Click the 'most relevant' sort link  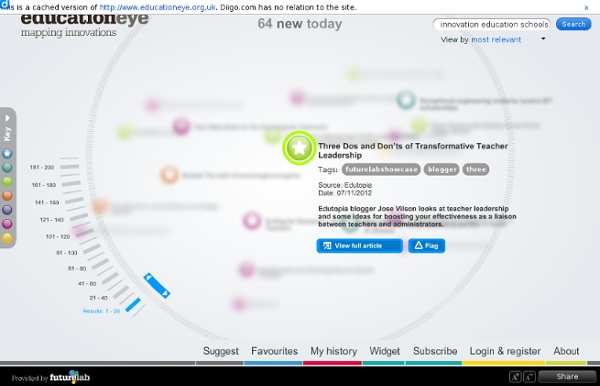tap(496, 39)
